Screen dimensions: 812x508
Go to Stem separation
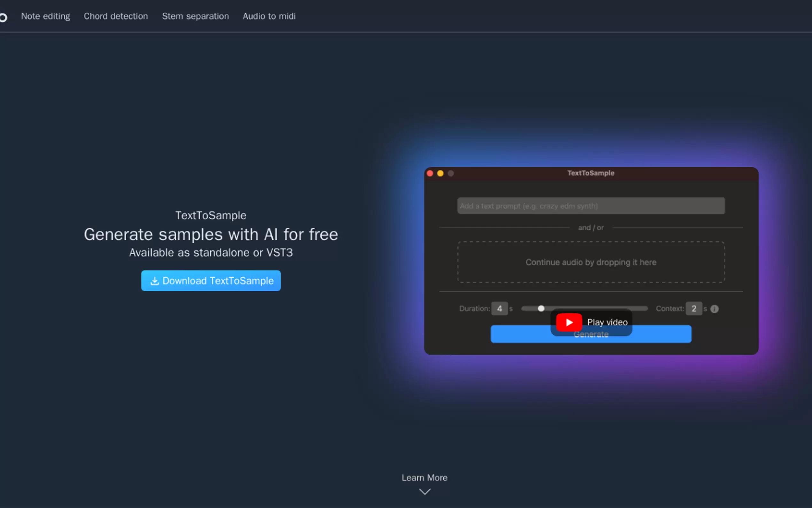coord(195,16)
